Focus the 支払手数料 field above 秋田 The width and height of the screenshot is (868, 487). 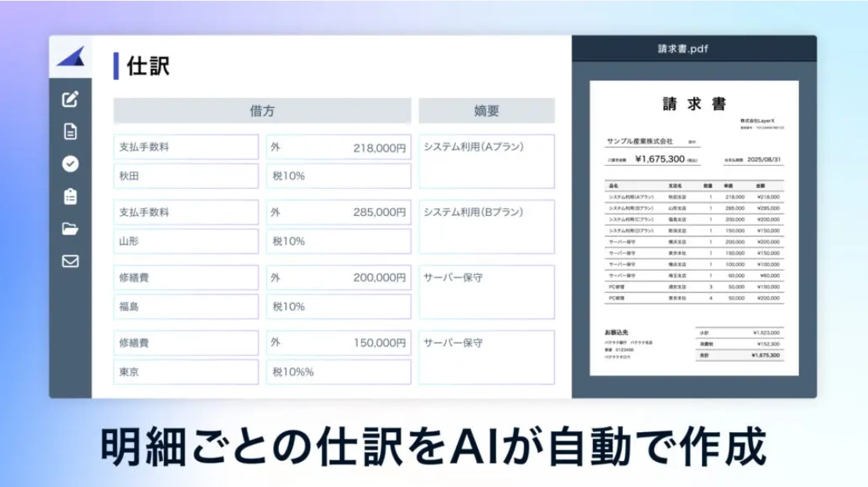tap(186, 147)
